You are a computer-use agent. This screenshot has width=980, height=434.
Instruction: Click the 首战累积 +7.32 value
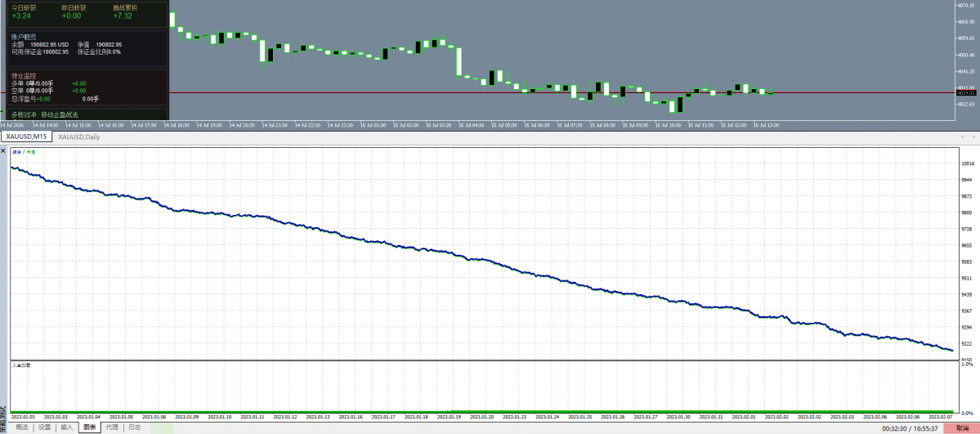(x=123, y=16)
